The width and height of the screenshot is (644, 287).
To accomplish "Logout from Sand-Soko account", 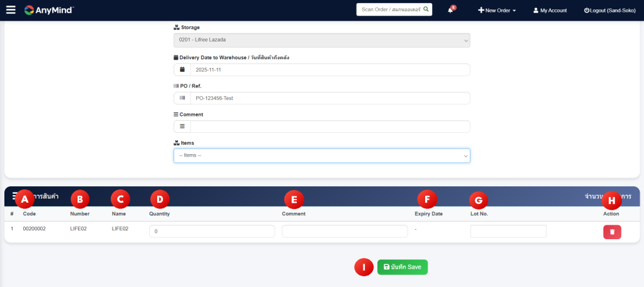I will pyautogui.click(x=610, y=11).
